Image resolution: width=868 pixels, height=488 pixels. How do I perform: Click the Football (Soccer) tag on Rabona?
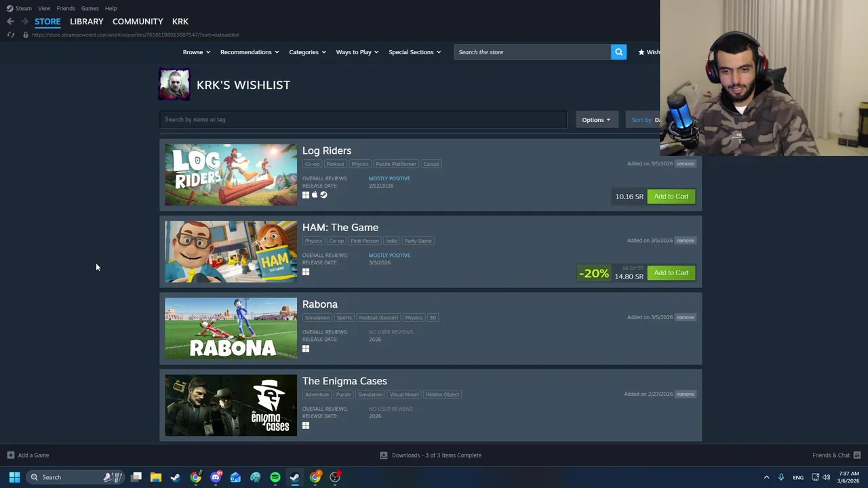tap(378, 317)
